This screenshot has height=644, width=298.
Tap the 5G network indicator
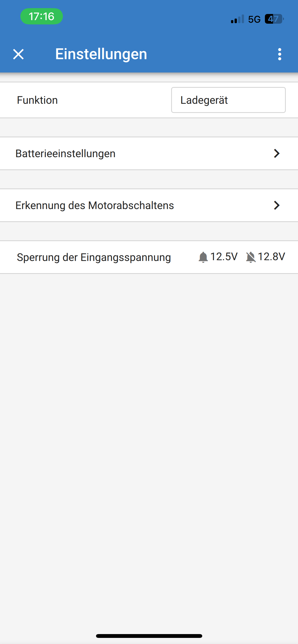254,19
